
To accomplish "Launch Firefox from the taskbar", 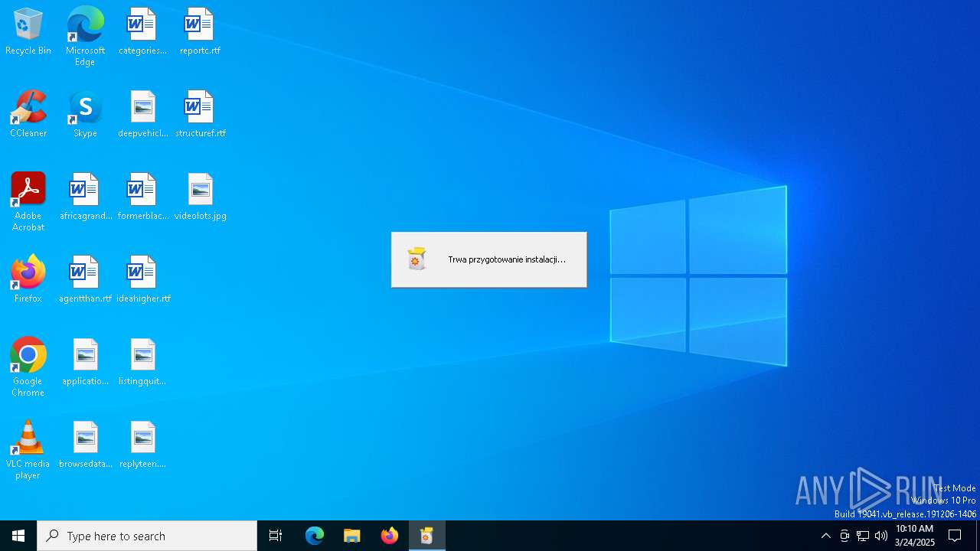I will tap(389, 536).
